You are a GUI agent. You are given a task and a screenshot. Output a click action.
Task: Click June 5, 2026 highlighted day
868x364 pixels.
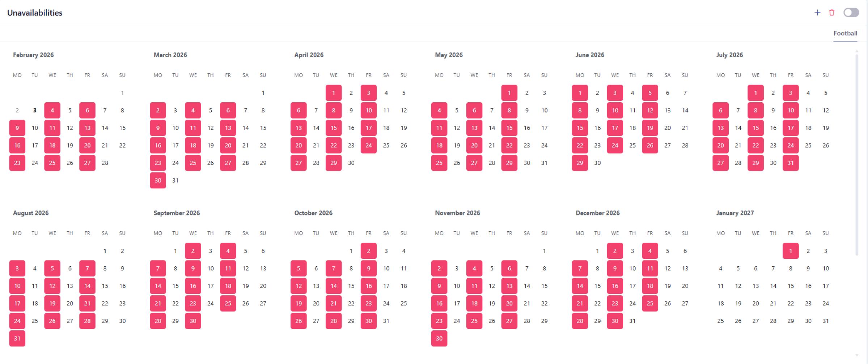tap(650, 93)
